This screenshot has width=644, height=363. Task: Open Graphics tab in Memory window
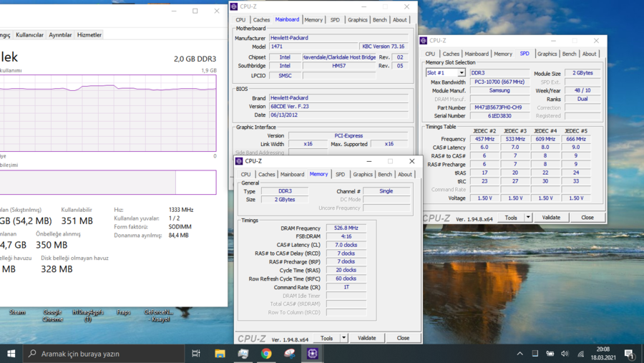(x=363, y=174)
